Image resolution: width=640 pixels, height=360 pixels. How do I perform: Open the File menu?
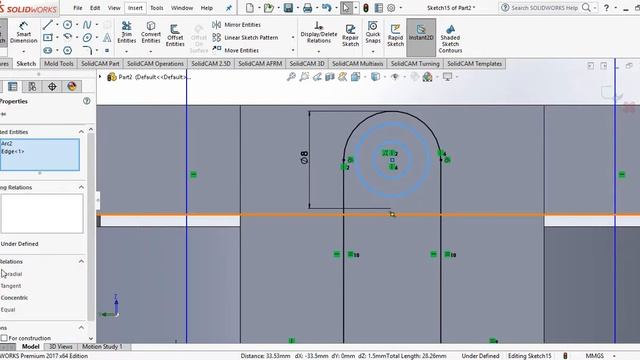(78, 8)
